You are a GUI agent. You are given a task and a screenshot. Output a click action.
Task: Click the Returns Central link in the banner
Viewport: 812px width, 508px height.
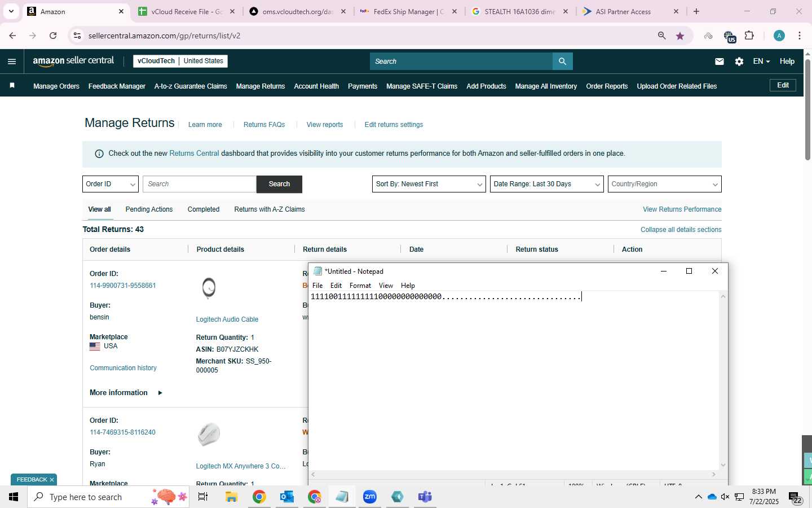pos(194,154)
